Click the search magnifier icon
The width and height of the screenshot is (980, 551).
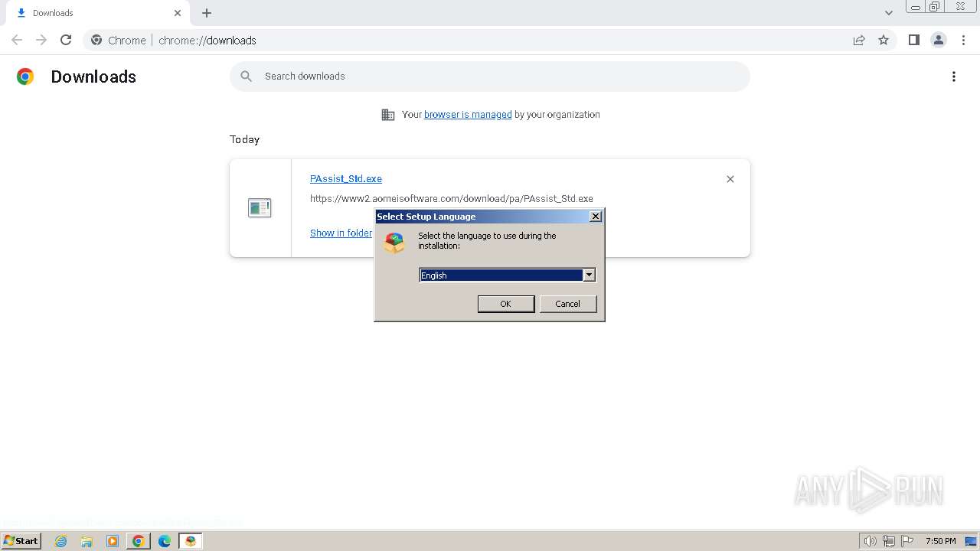tap(246, 76)
